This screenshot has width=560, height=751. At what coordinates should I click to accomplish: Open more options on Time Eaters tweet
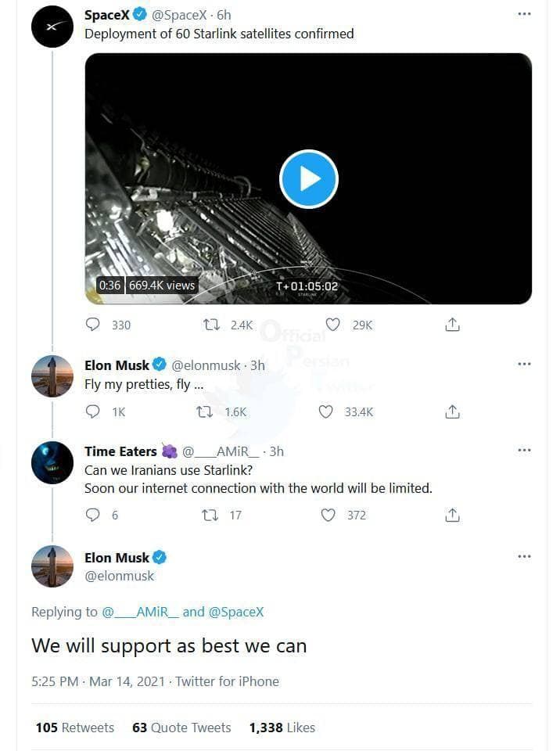click(x=524, y=451)
